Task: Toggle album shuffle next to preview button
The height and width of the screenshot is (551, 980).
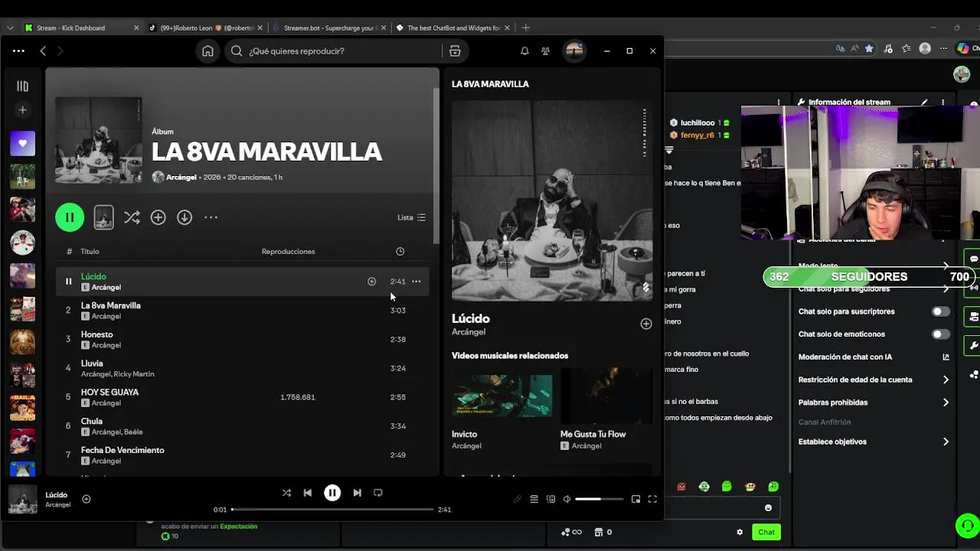Action: (132, 217)
